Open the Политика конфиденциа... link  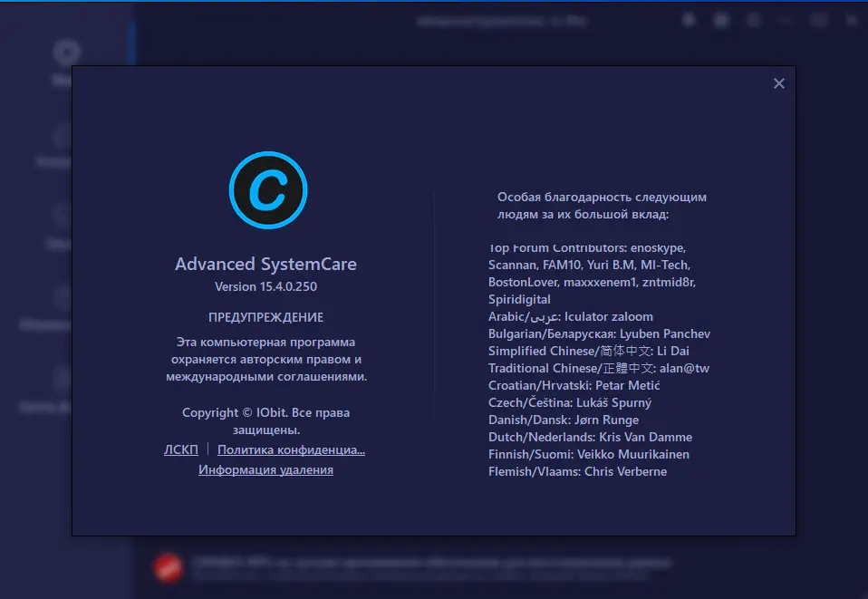291,449
